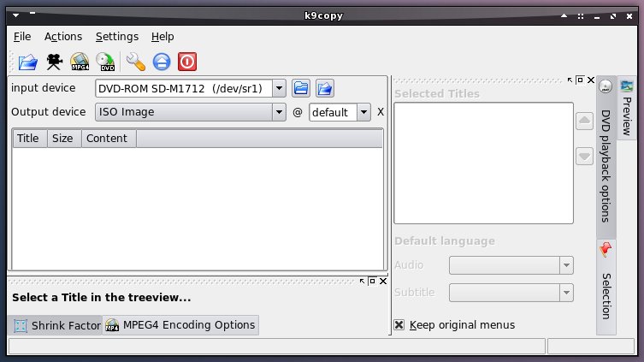Close the Selected Titles dock panel

click(591, 80)
